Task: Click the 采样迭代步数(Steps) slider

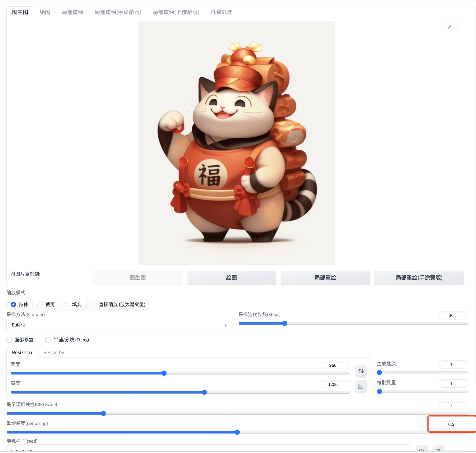Action: click(353, 323)
